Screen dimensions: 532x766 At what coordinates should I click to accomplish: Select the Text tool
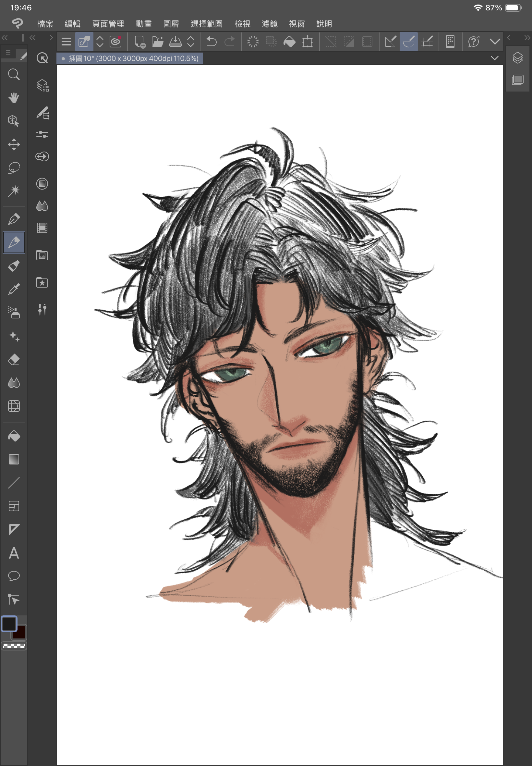[x=14, y=553]
